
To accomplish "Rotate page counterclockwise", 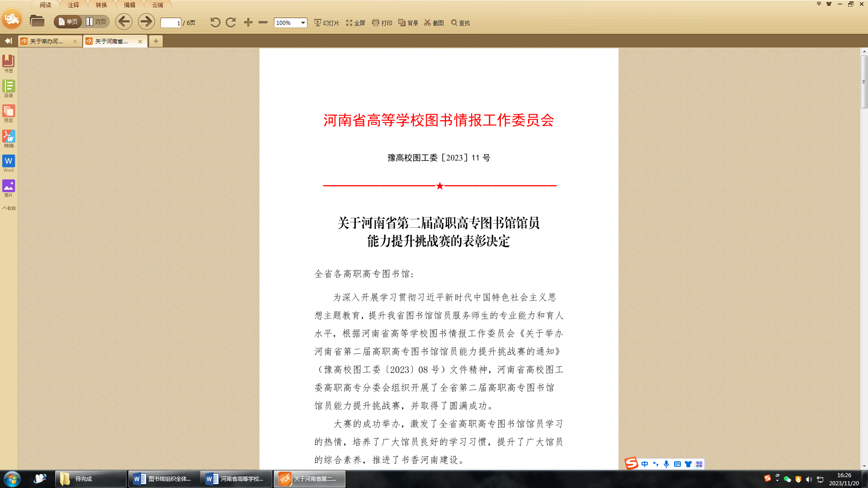I will (215, 22).
